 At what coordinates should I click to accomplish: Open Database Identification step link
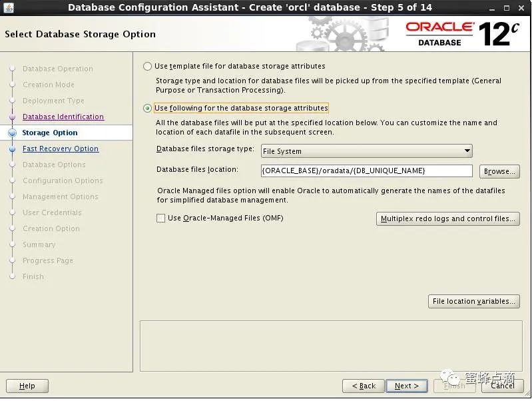coord(63,117)
